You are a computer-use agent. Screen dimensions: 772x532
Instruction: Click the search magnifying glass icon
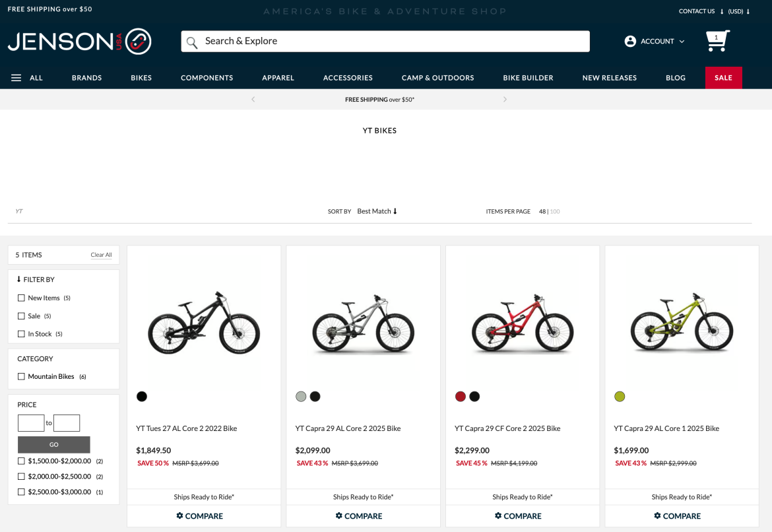pyautogui.click(x=192, y=41)
